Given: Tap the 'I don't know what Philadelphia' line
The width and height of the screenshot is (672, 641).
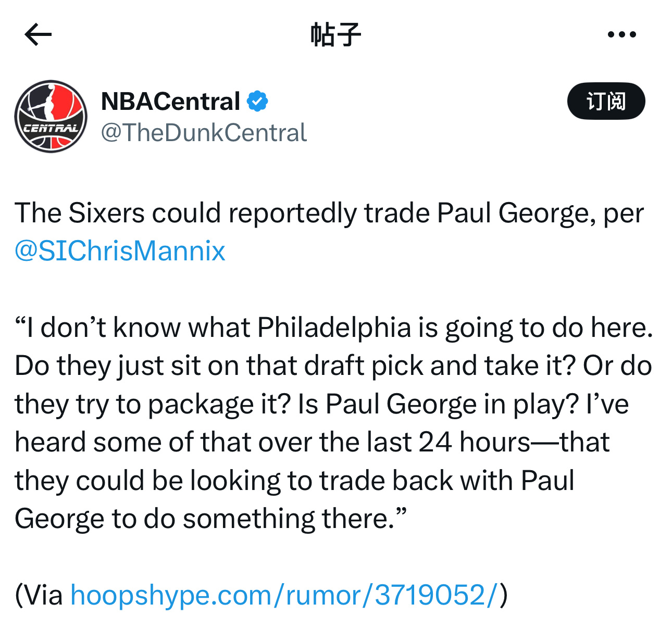Looking at the screenshot, I should pyautogui.click(x=334, y=328).
